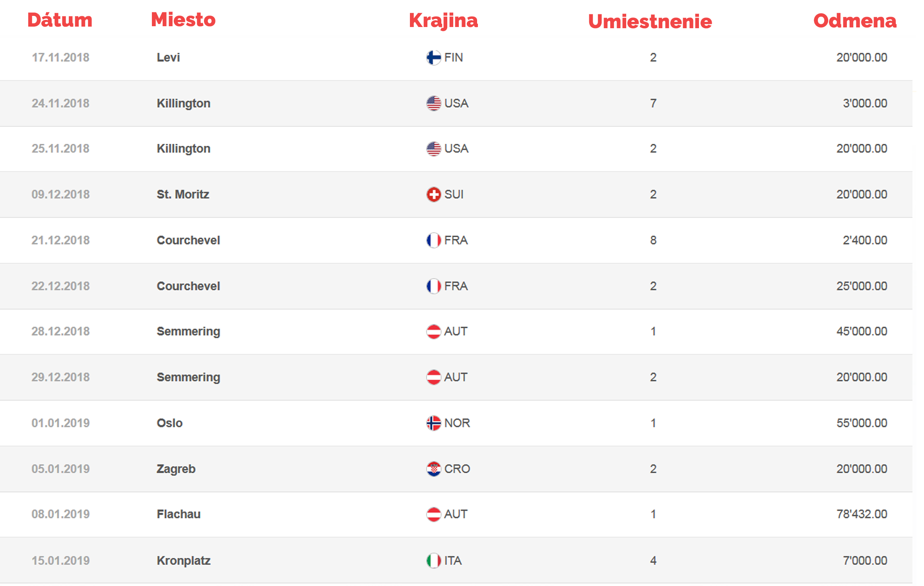Select the Austrian flag for 28.12.2018 Semmering
This screenshot has width=924, height=586.
[x=433, y=331]
